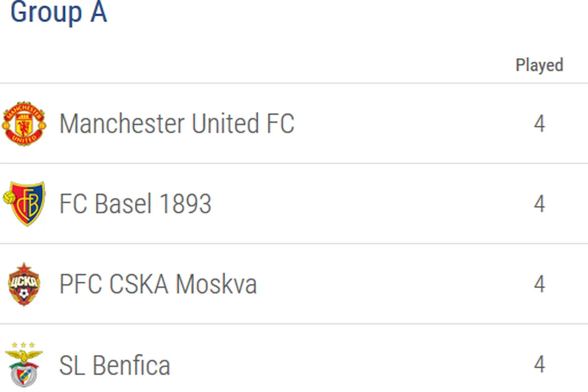Click the "1893" in Basel's name
The width and height of the screenshot is (588, 392).
(185, 204)
